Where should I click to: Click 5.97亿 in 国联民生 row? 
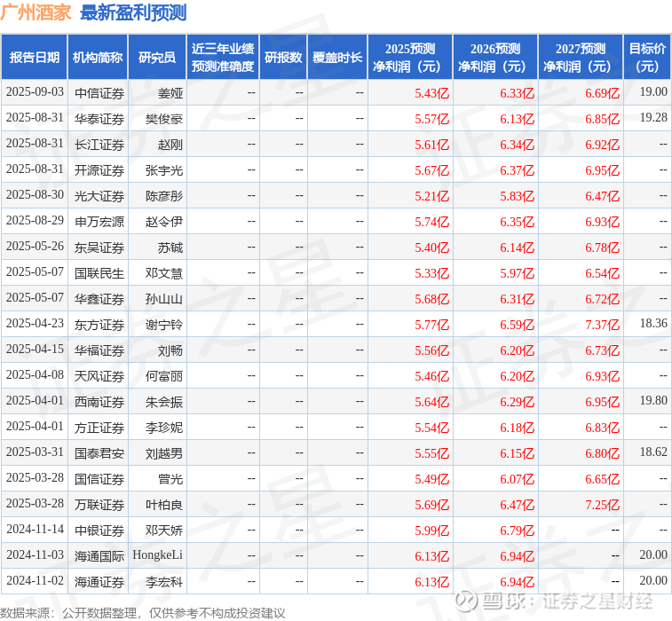518,273
